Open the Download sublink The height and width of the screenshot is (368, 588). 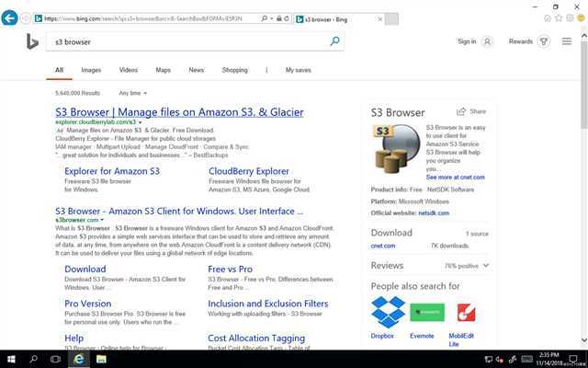click(x=85, y=269)
